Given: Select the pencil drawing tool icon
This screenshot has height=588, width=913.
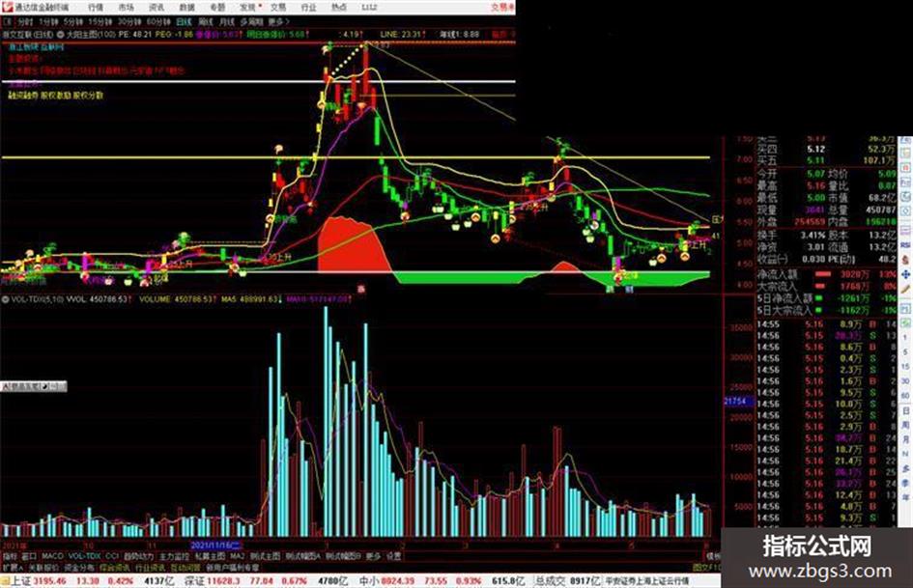Looking at the screenshot, I should pyautogui.click(x=906, y=289).
